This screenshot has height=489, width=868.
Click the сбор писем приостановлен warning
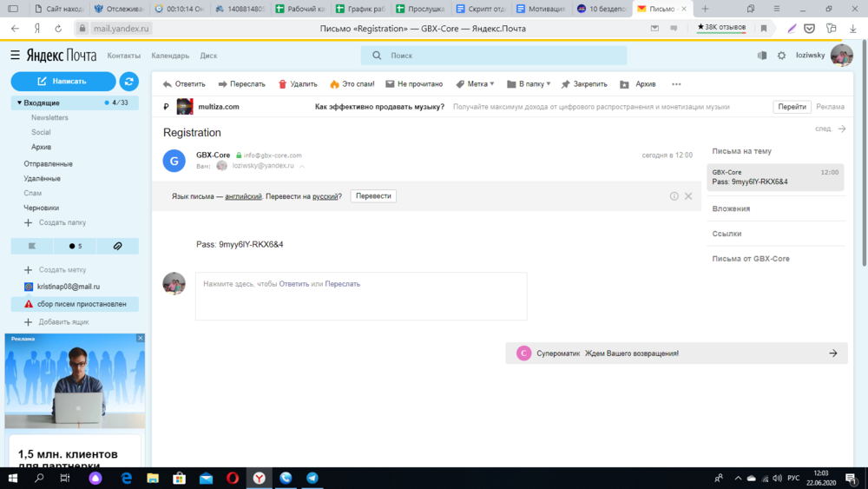(75, 304)
